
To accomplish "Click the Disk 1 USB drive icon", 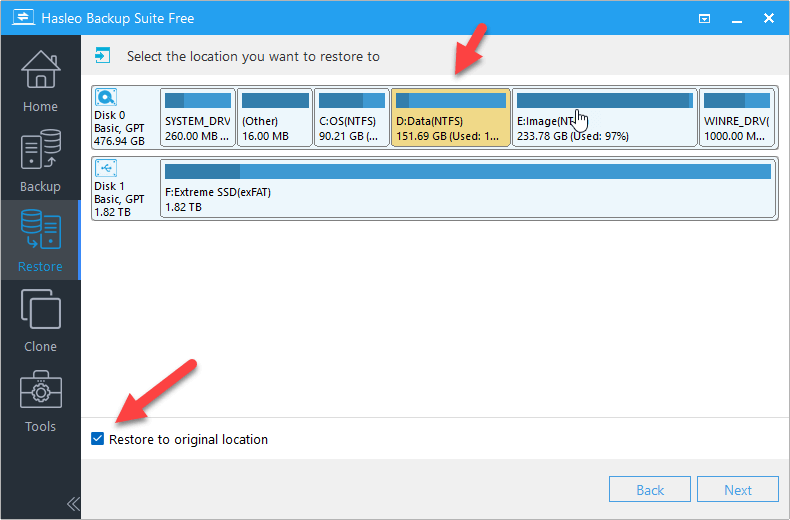I will (x=106, y=168).
